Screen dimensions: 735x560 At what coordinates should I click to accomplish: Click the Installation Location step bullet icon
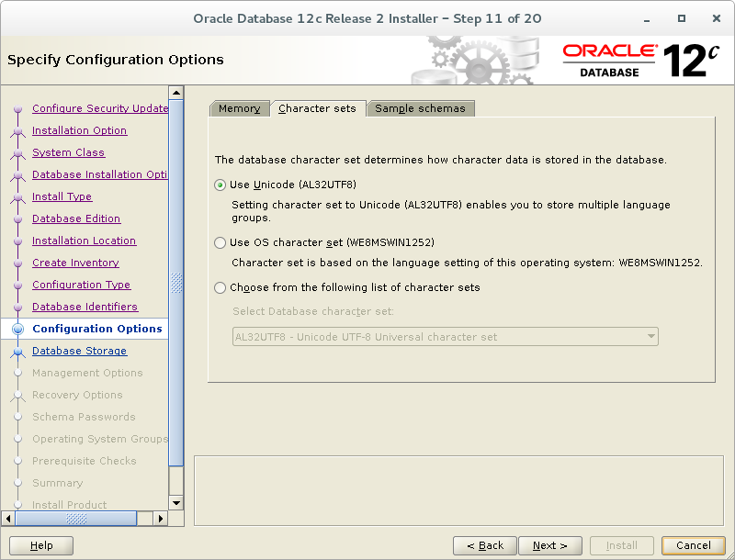point(17,241)
